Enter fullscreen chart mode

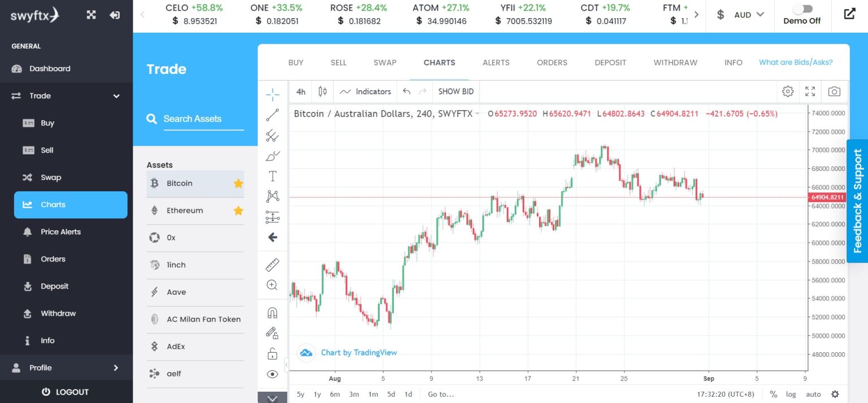pyautogui.click(x=810, y=91)
